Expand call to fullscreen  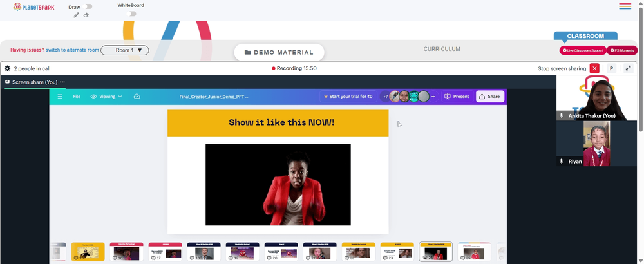point(628,68)
